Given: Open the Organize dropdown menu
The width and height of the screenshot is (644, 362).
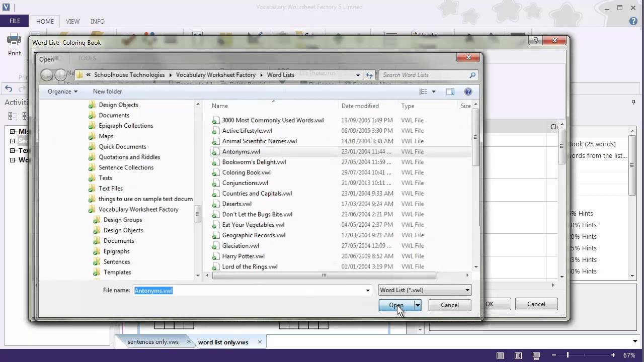Looking at the screenshot, I should click(x=63, y=92).
